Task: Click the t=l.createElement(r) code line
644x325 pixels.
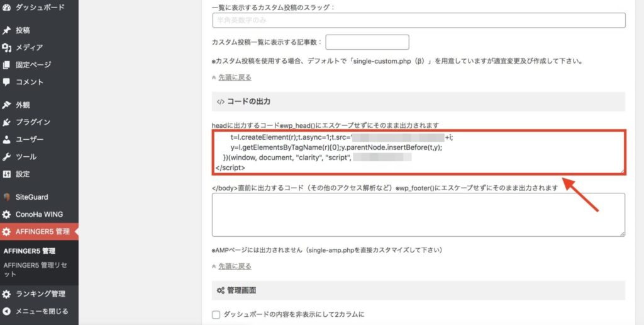Action: (341, 137)
